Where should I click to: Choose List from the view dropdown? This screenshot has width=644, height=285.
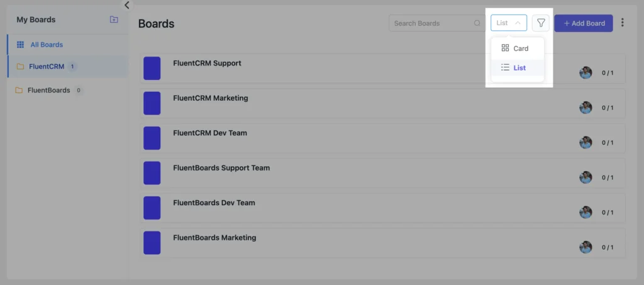pyautogui.click(x=518, y=68)
